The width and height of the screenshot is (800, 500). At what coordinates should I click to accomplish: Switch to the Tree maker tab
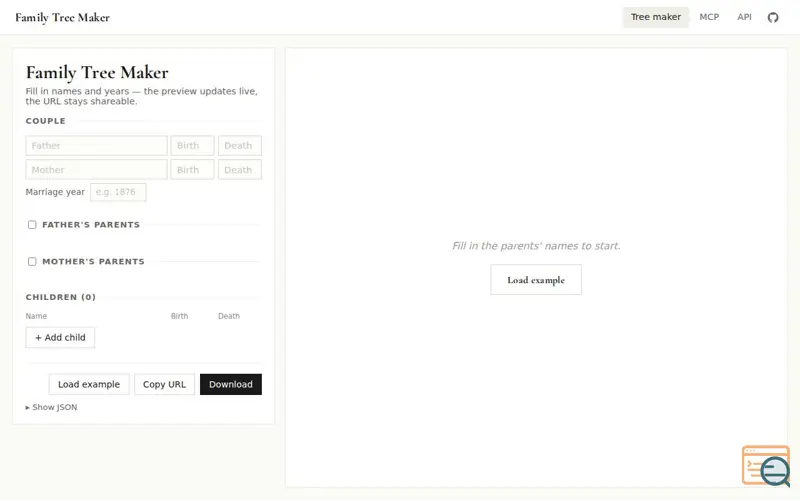pyautogui.click(x=656, y=17)
